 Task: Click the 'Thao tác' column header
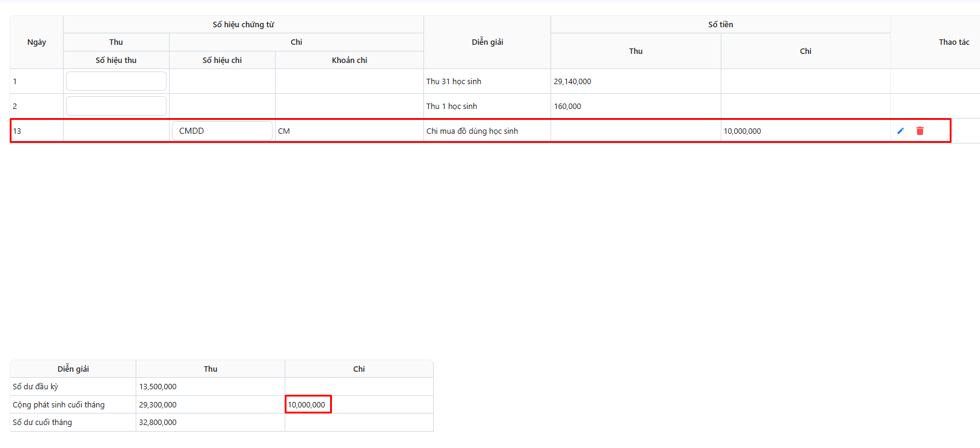953,42
